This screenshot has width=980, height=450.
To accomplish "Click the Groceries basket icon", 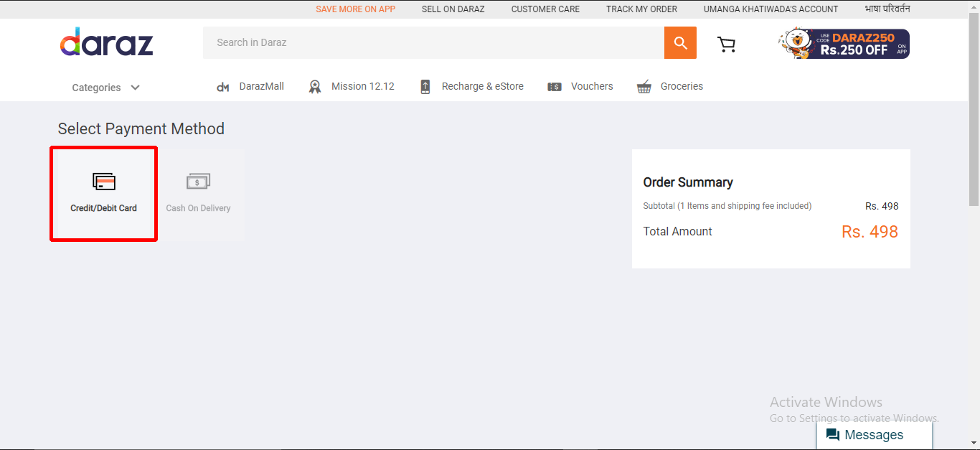I will click(x=644, y=87).
